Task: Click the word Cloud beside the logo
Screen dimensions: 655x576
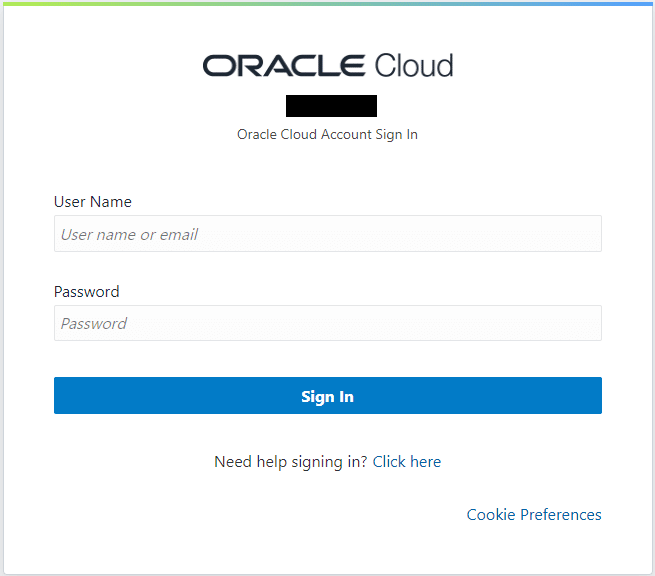Action: tap(413, 66)
